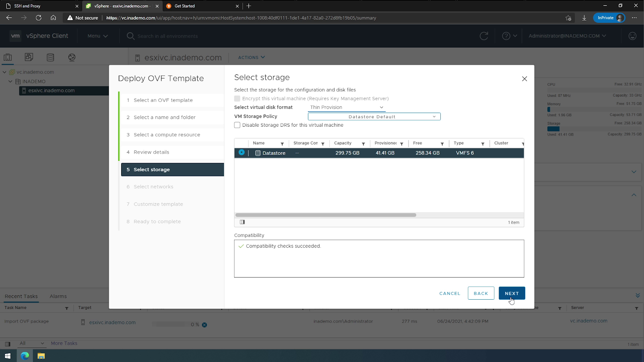Click the feedback smiley icon
The height and width of the screenshot is (362, 644).
point(632,36)
